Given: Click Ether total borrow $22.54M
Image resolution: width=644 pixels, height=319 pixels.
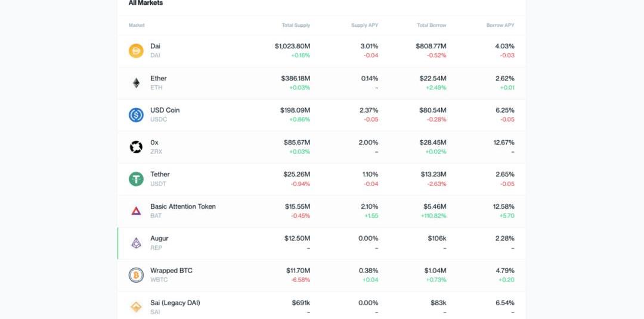Looking at the screenshot, I should pyautogui.click(x=433, y=79).
